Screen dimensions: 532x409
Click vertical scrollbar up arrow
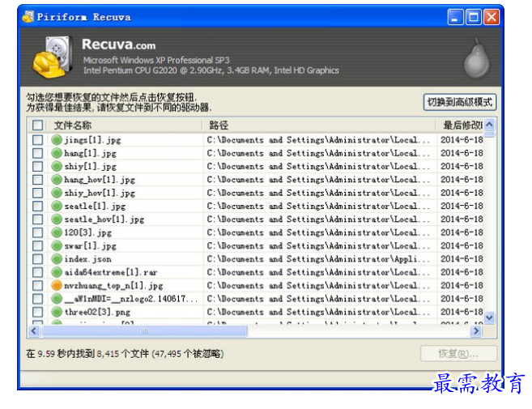[489, 125]
